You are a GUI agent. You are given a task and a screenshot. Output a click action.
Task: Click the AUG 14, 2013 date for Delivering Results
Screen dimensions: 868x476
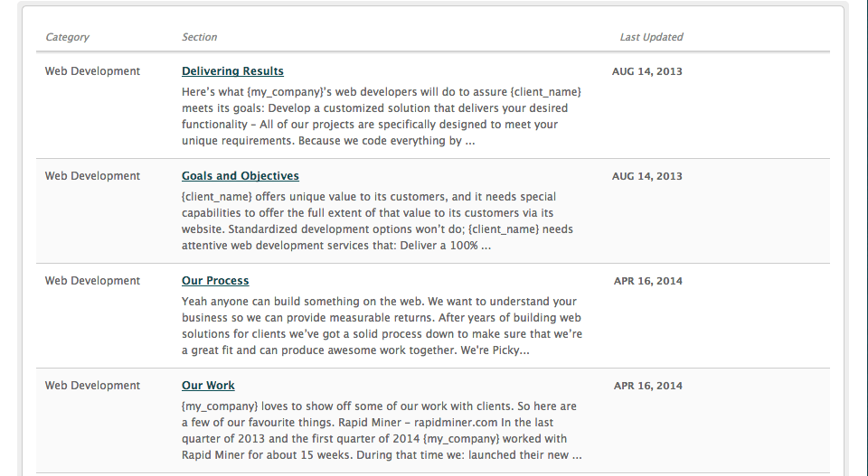click(646, 71)
